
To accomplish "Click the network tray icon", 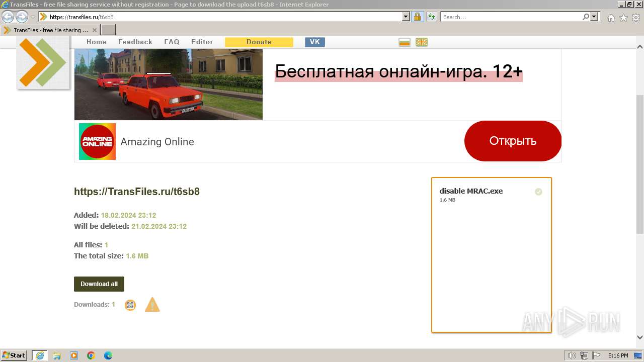I will 584,355.
